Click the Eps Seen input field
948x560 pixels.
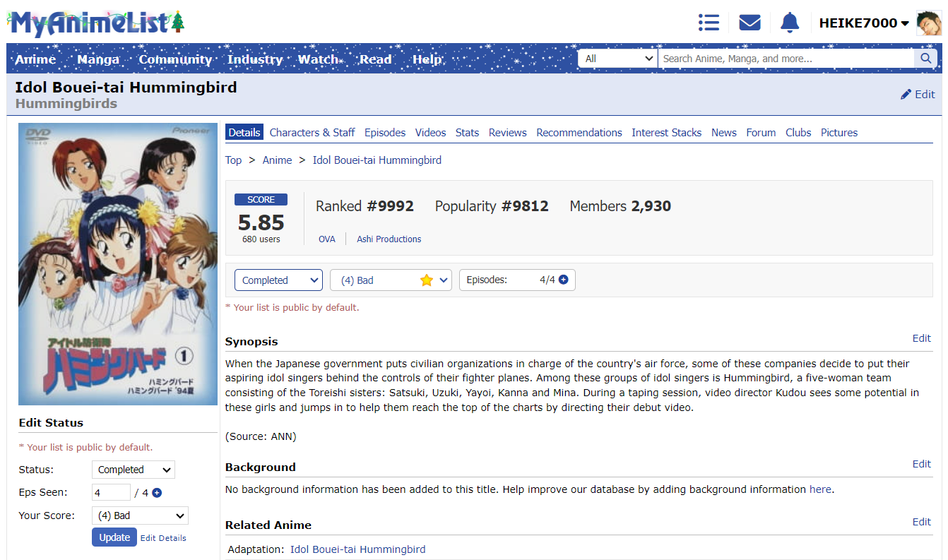point(111,493)
